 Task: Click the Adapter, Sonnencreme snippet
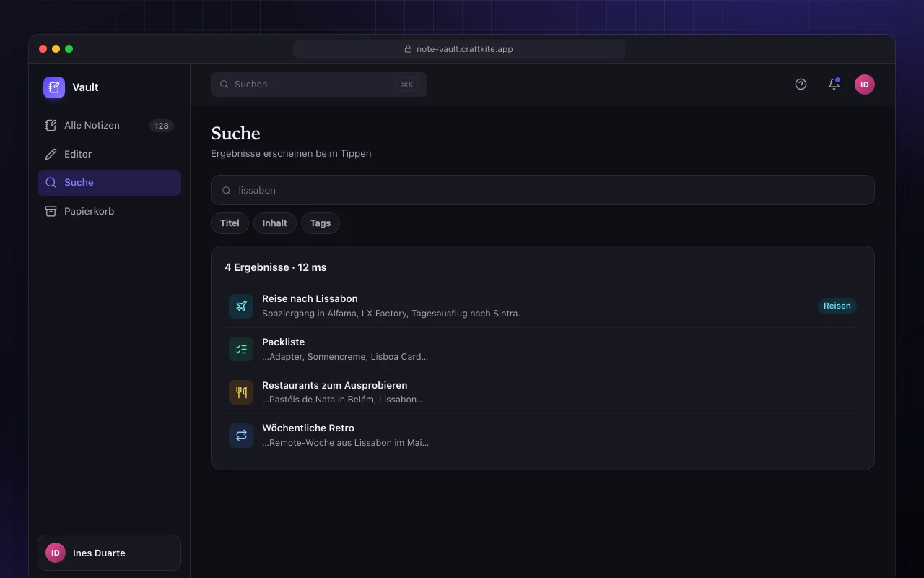tap(345, 357)
